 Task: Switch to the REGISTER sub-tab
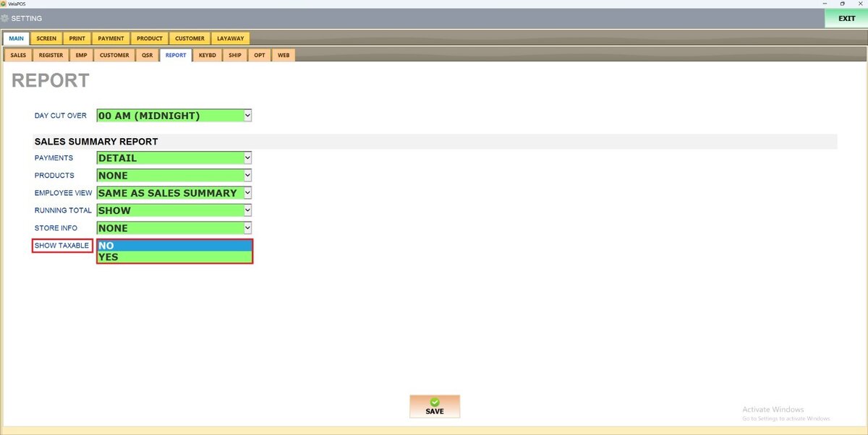pyautogui.click(x=51, y=55)
